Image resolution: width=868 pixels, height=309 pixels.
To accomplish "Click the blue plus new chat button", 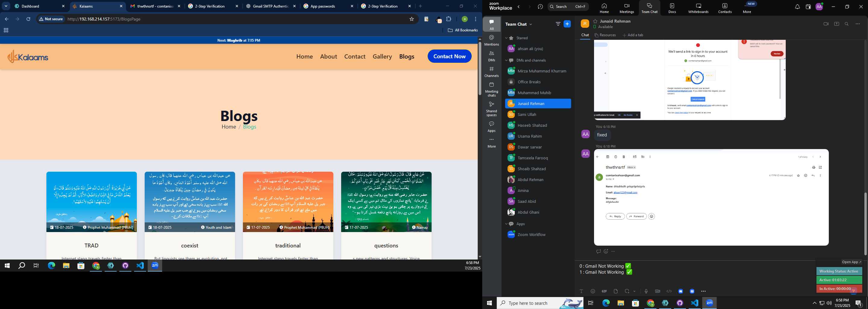I will [x=568, y=24].
